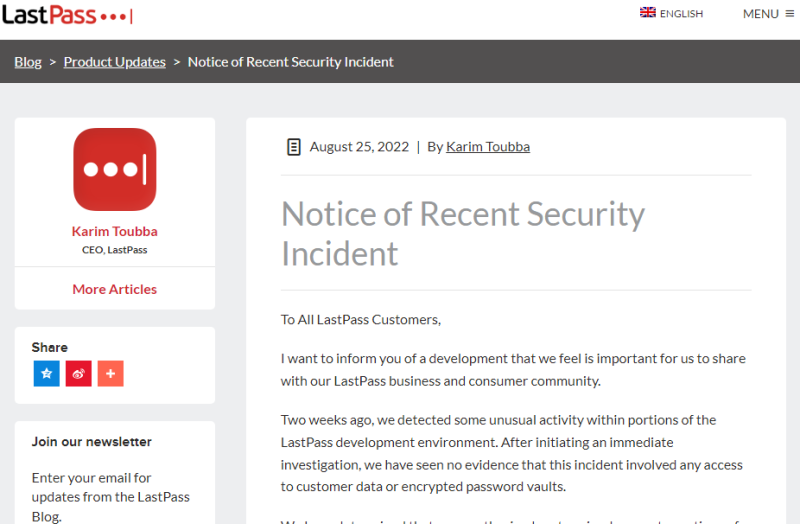The width and height of the screenshot is (800, 524).
Task: Click the Share section heading
Action: tap(50, 347)
